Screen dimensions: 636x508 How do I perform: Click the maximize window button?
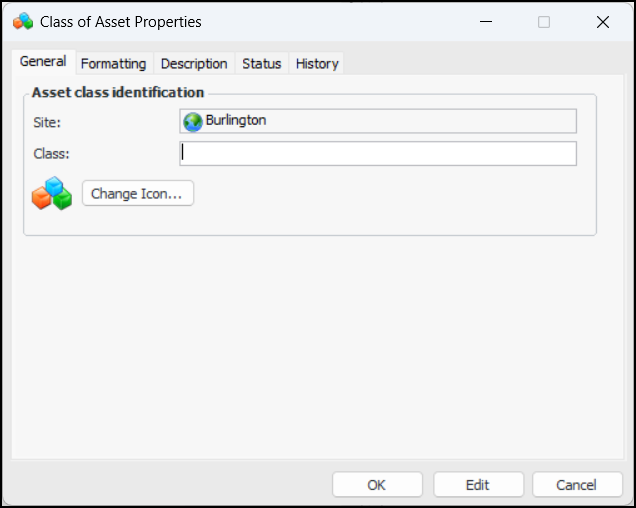(x=544, y=21)
